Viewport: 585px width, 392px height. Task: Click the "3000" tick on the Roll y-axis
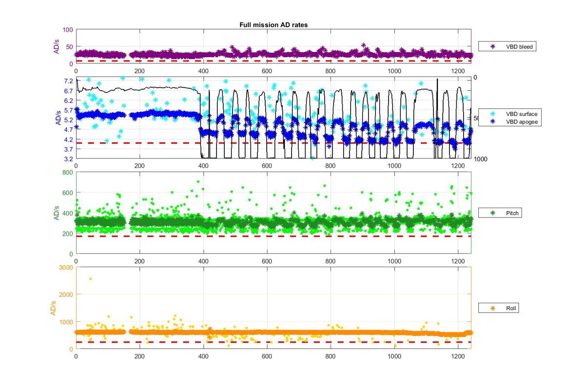pos(66,268)
